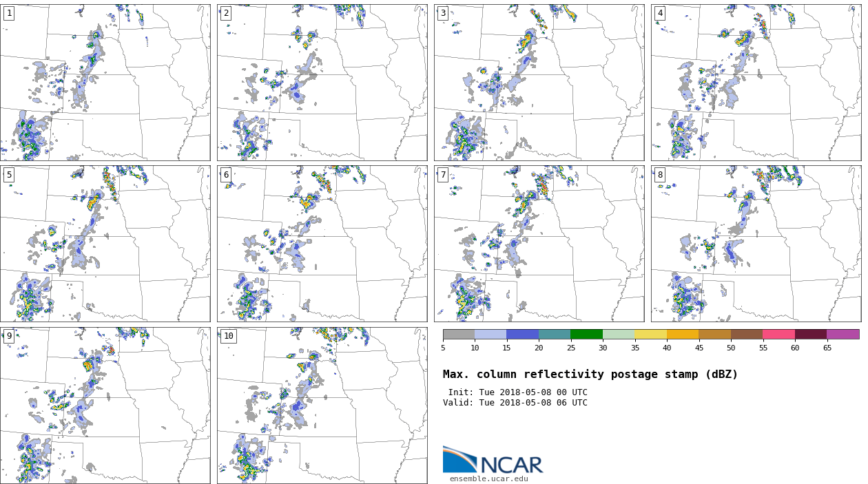Click the number 7 panel label
This screenshot has height=484, width=868.
click(x=443, y=175)
